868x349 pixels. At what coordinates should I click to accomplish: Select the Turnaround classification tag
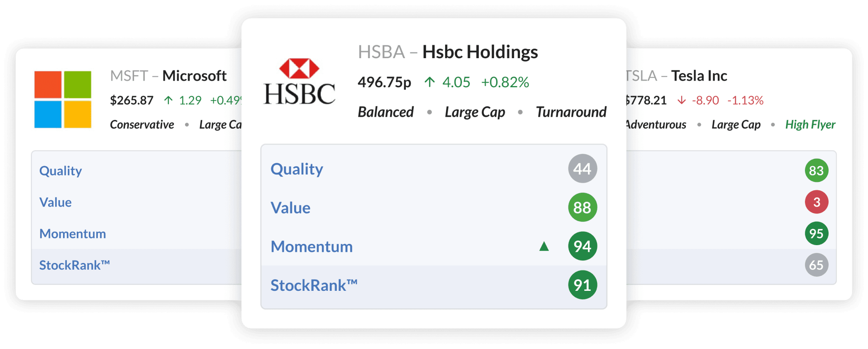pos(571,112)
